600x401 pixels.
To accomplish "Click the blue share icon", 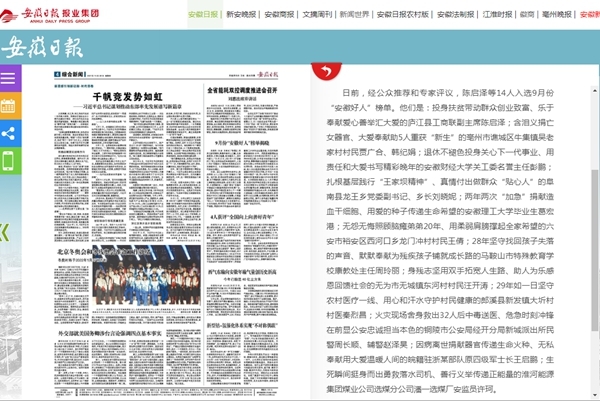I will click(x=9, y=133).
